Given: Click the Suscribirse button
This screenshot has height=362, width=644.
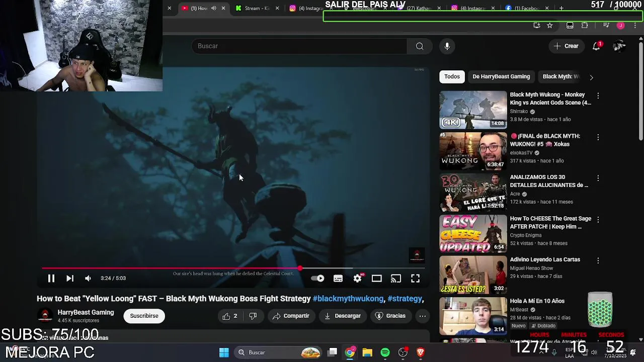Looking at the screenshot, I should pos(144,316).
